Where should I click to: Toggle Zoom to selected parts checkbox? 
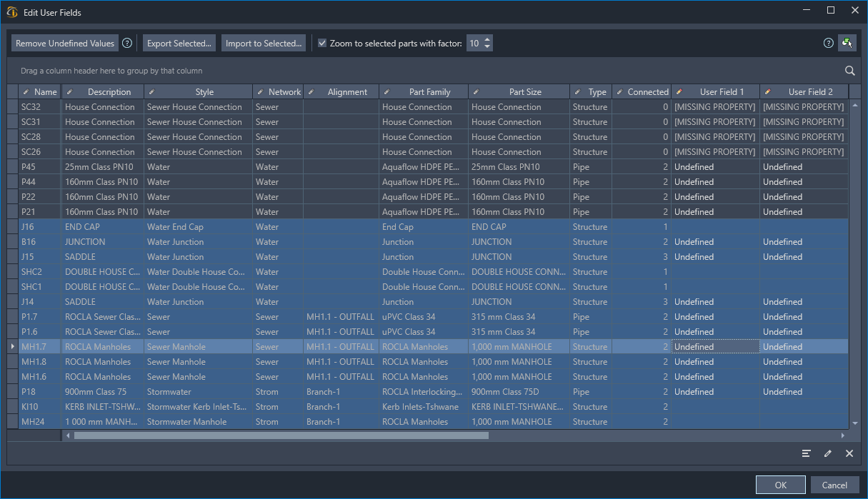tap(322, 44)
